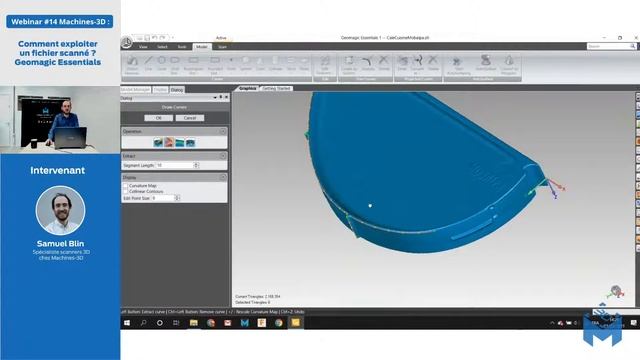Open the blue M app in taskbar
The height and width of the screenshot is (360, 640).
pos(244,323)
